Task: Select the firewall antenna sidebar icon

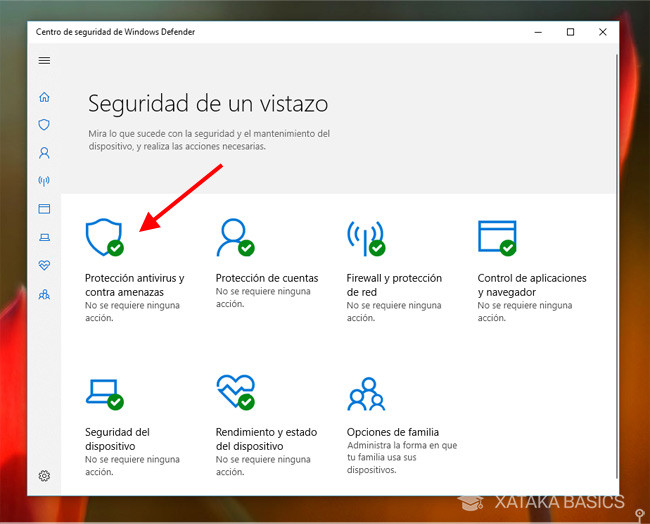Action: 44,181
